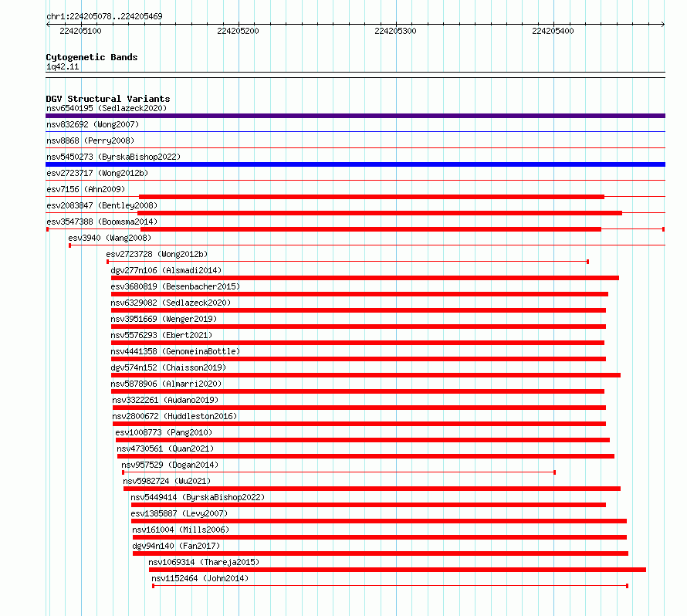Image resolution: width=687 pixels, height=616 pixels.
Task: Open the nsv832692 (Wong2007) variant
Action: pyautogui.click(x=93, y=124)
